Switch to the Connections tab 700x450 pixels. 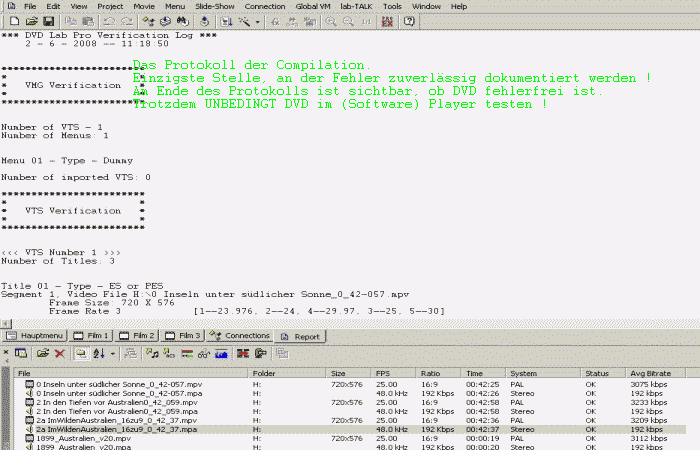[x=241, y=336]
